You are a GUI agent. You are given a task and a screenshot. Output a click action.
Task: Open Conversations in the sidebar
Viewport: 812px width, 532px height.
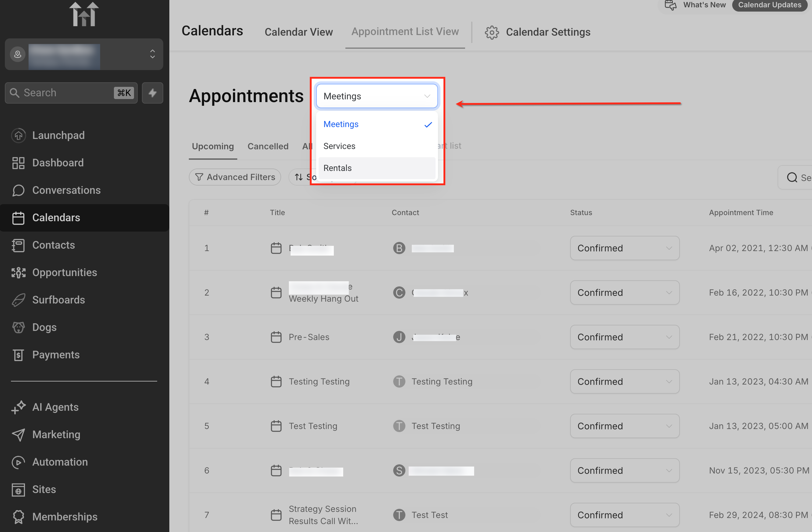[x=66, y=190]
